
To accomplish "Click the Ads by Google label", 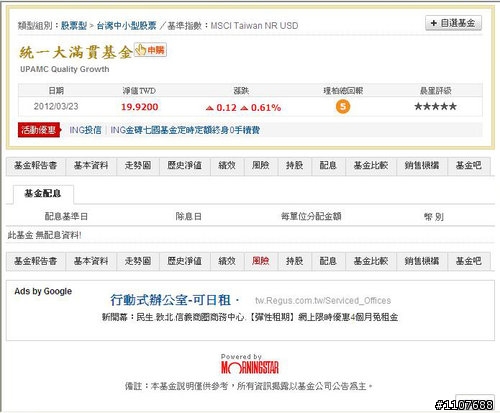I will tap(43, 291).
